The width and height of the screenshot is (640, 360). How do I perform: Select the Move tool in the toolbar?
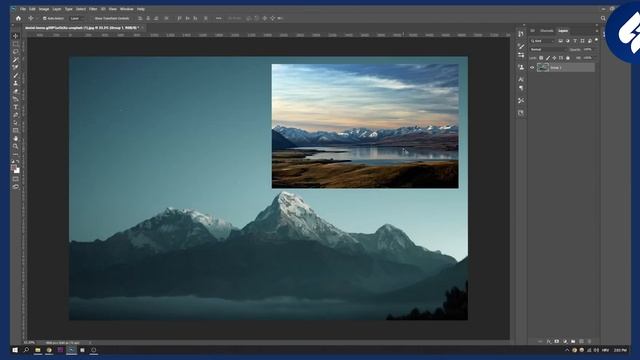point(16,36)
